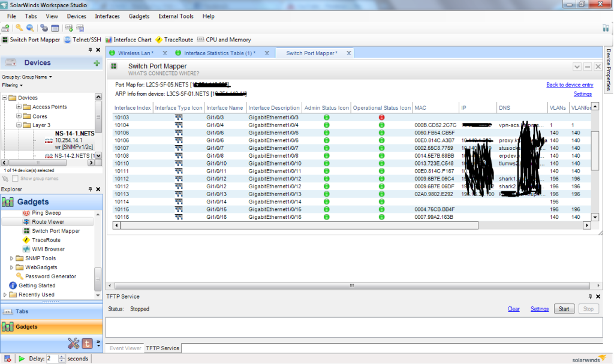
Task: Click the window layout toolbar icon
Action: point(55,28)
